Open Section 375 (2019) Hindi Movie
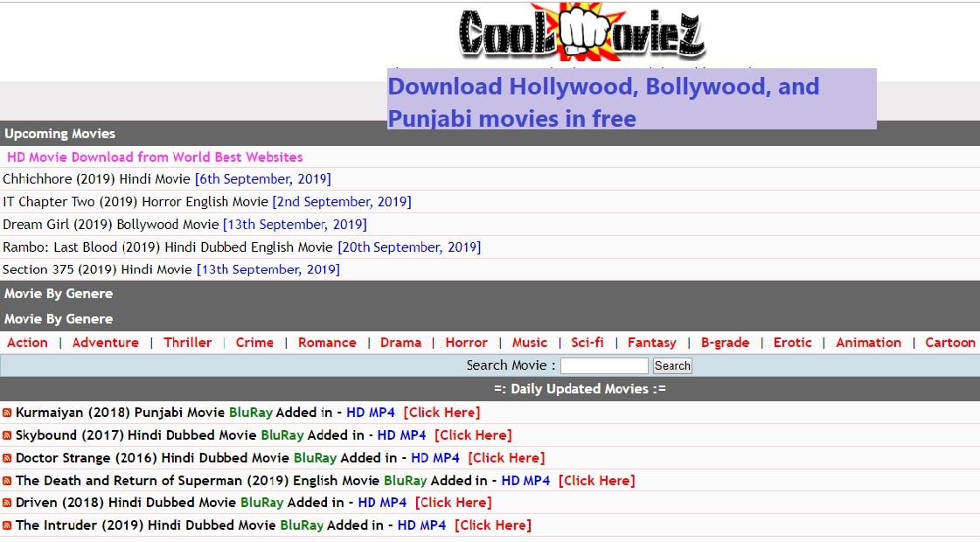 97,269
